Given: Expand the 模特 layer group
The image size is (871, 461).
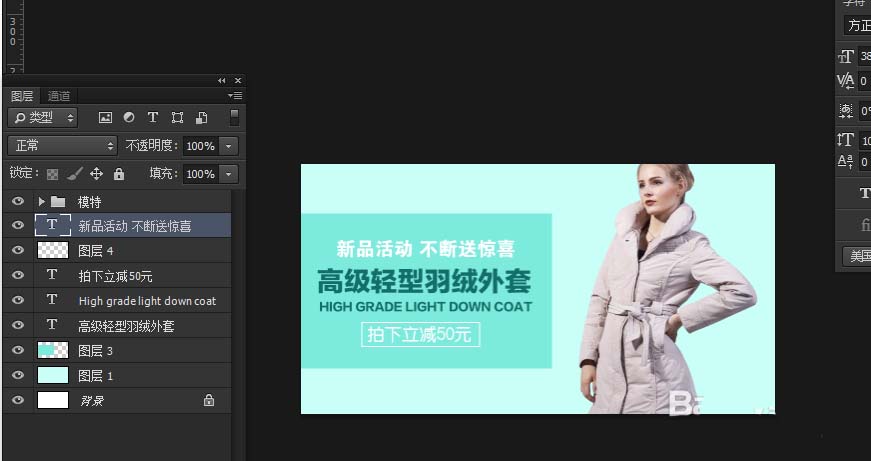Looking at the screenshot, I should coord(41,201).
